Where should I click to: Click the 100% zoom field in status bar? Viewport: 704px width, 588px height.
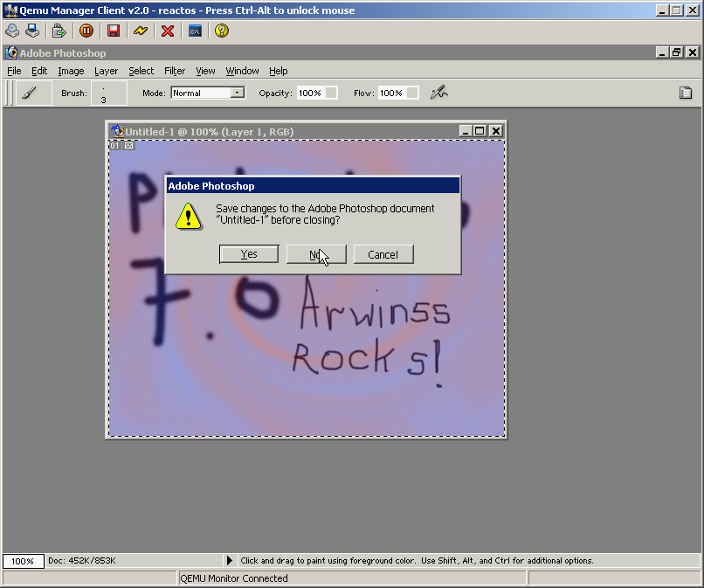pyautogui.click(x=23, y=561)
